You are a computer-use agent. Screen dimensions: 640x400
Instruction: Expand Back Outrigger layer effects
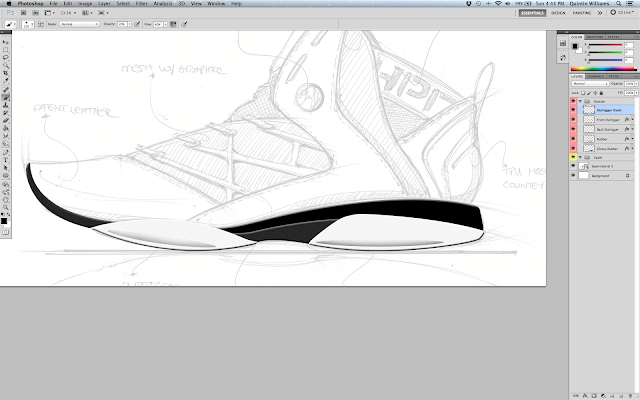click(633, 129)
